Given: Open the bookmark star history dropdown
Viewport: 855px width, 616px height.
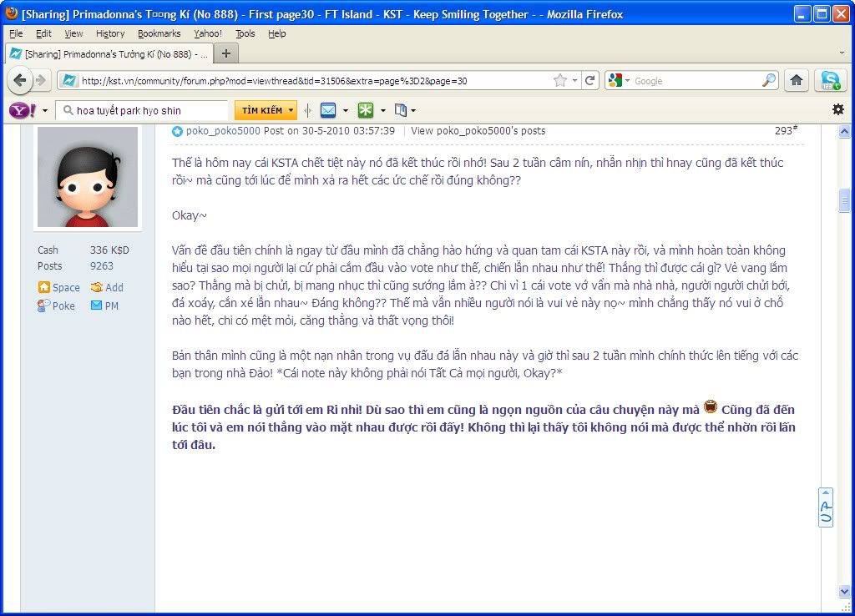Looking at the screenshot, I should (574, 81).
